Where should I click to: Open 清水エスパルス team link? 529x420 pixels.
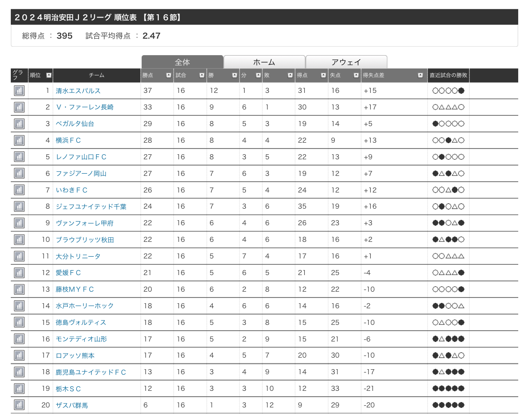[78, 91]
